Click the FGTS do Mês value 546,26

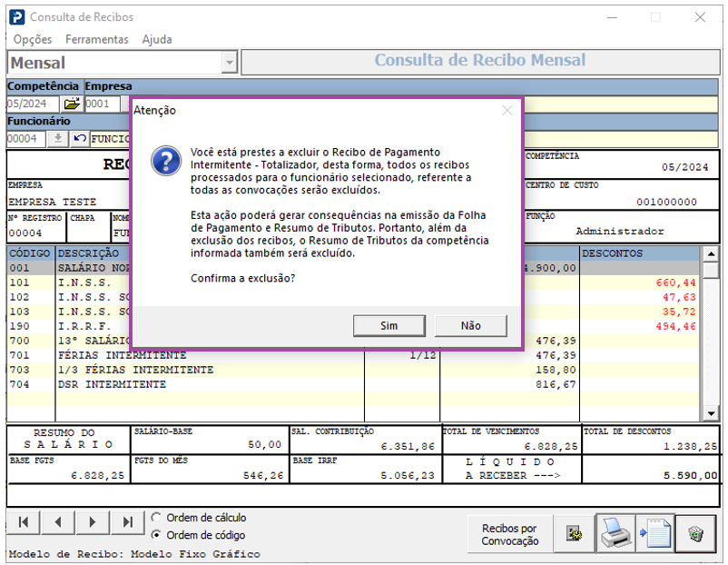coord(263,475)
